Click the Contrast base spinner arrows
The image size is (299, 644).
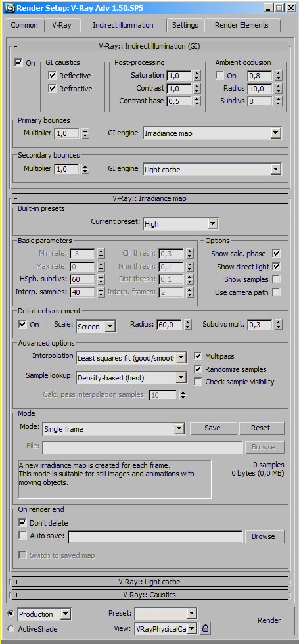(197, 101)
